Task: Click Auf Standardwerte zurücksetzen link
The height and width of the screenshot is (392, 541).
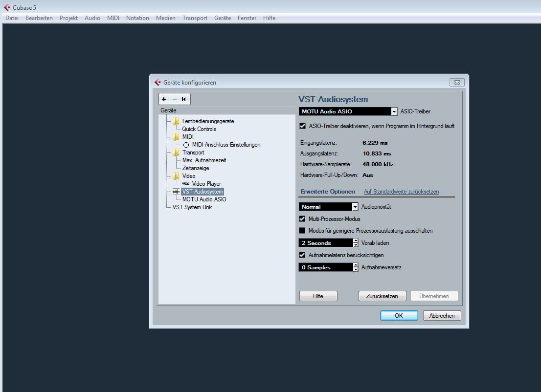Action: (401, 191)
